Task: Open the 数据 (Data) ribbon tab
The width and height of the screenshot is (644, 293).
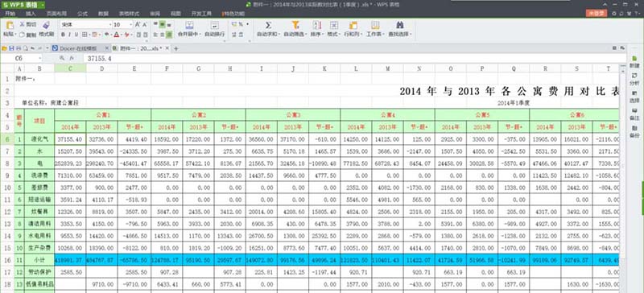Action: click(x=103, y=14)
